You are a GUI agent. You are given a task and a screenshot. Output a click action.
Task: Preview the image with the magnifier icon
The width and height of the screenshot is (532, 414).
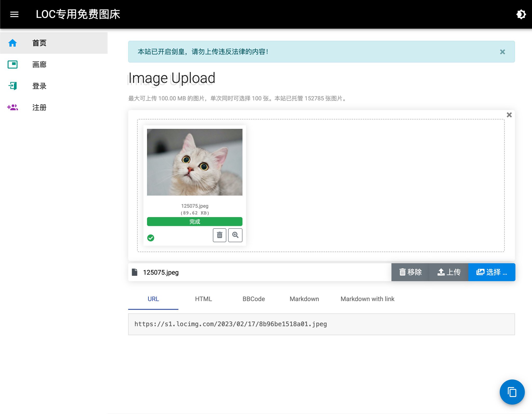coord(235,235)
